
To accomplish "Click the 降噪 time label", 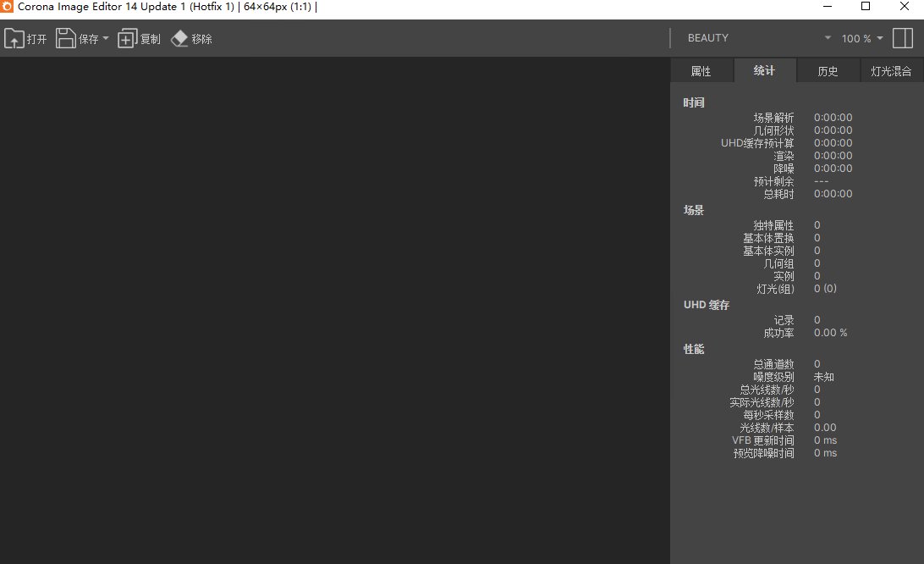I will pyautogui.click(x=784, y=169).
